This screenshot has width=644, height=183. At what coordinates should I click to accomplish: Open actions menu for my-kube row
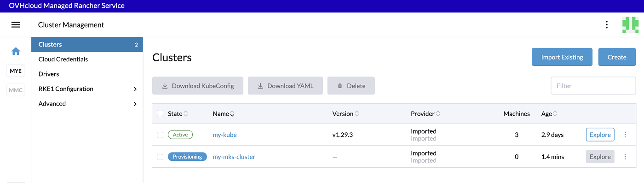click(625, 135)
